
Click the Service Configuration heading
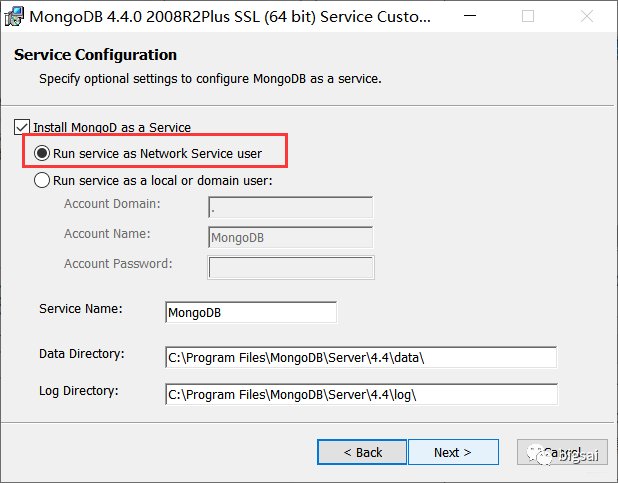pyautogui.click(x=95, y=55)
